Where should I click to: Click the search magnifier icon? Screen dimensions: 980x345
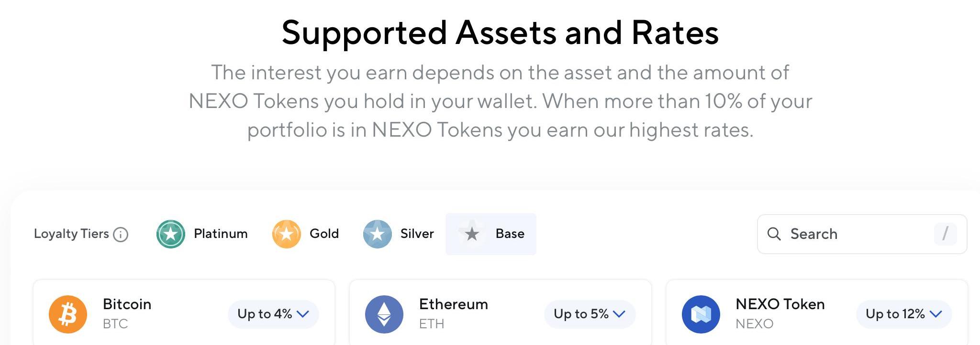pos(774,234)
